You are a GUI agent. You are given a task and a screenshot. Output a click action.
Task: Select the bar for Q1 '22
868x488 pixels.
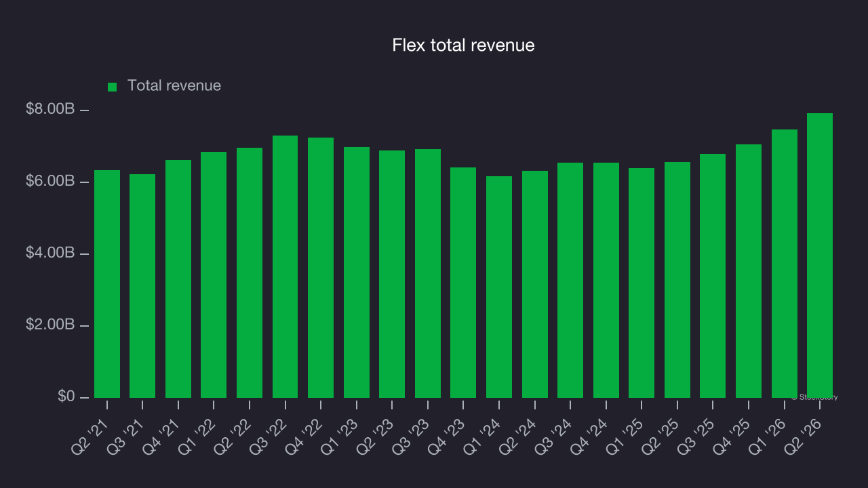tap(214, 274)
